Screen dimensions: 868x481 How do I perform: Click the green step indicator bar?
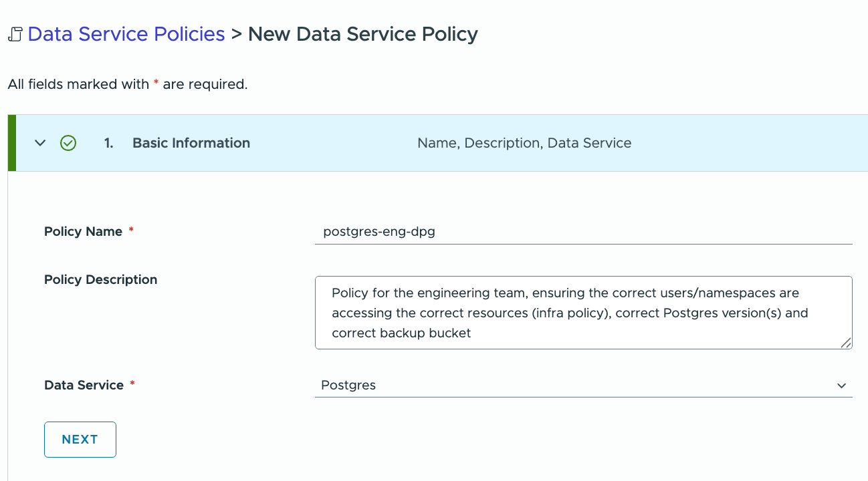pos(11,143)
